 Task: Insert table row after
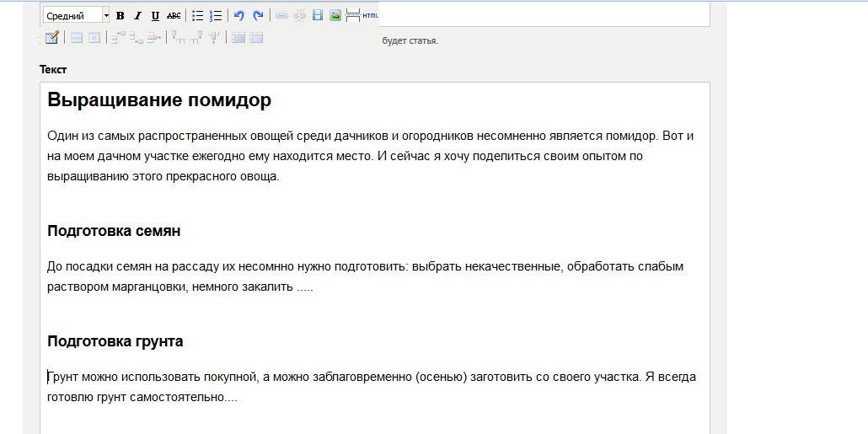(x=137, y=37)
